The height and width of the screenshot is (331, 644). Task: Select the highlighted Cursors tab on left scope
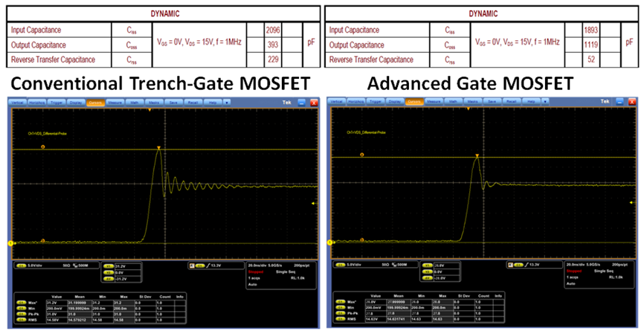[94, 100]
